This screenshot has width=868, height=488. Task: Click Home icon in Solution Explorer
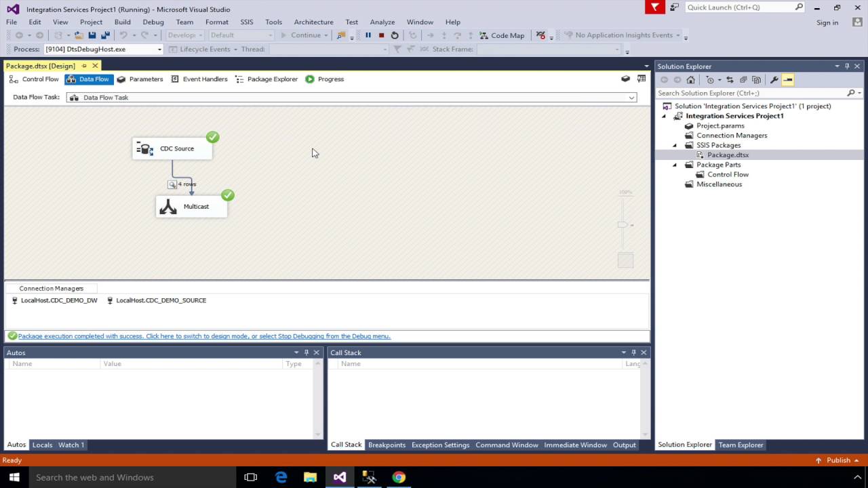tap(690, 80)
